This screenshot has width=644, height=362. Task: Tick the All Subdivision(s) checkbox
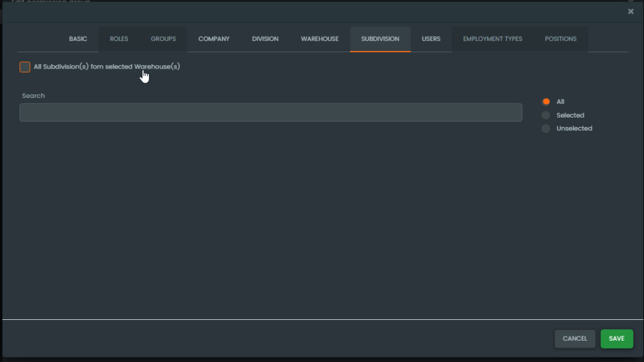(x=25, y=67)
